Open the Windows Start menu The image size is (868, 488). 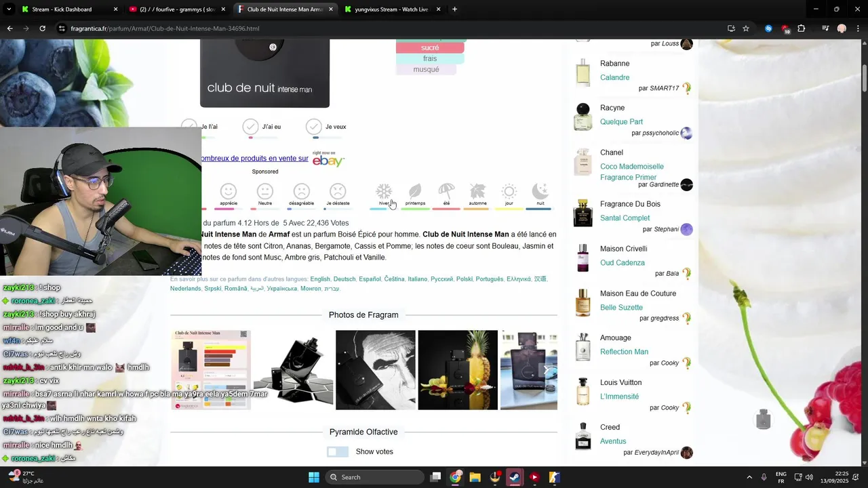pos(314,477)
